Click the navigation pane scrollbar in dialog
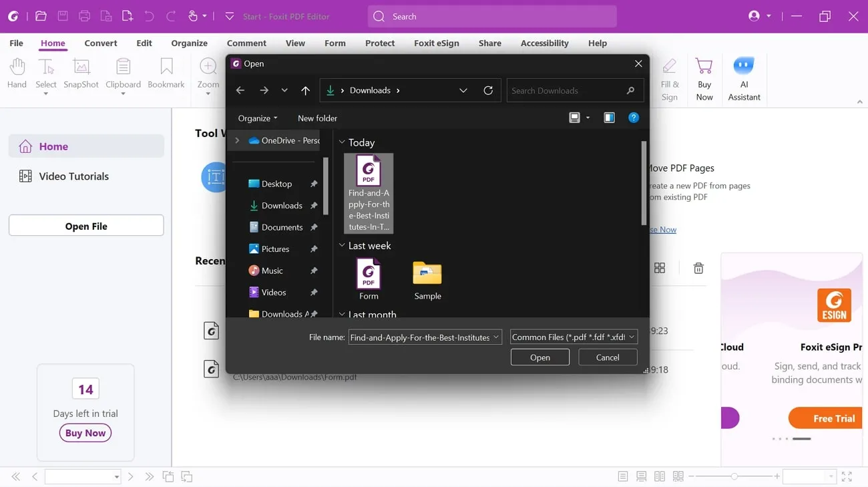 [x=326, y=186]
